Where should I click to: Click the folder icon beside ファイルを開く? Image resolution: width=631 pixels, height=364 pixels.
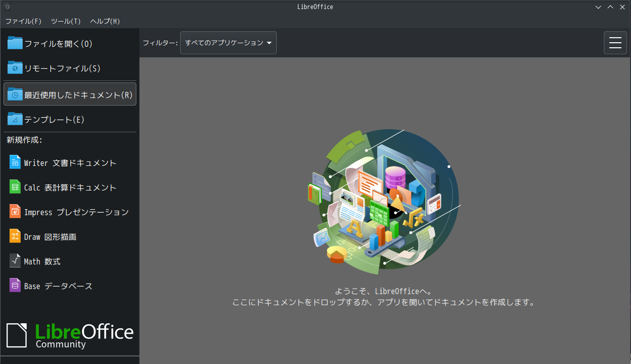point(15,43)
